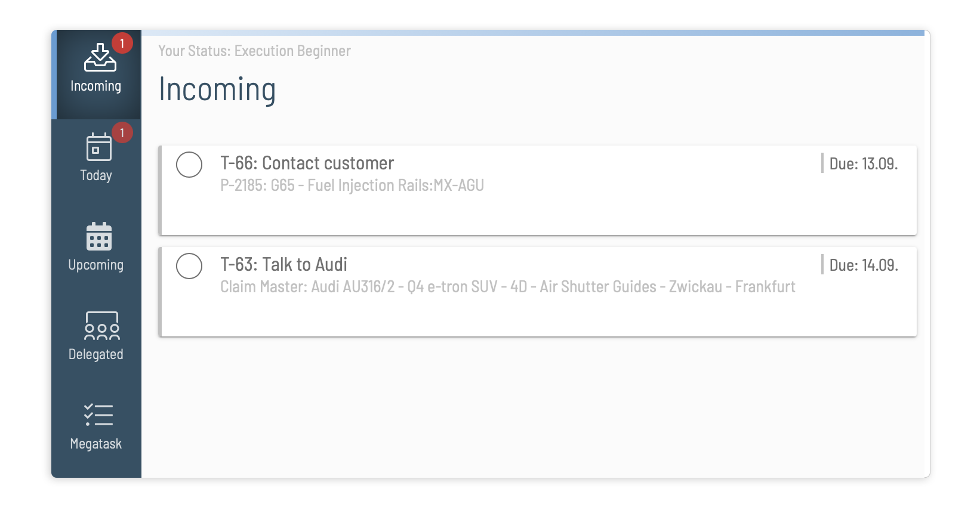Select the Upcoming sidebar label
The width and height of the screenshot is (980, 507).
coord(95,265)
